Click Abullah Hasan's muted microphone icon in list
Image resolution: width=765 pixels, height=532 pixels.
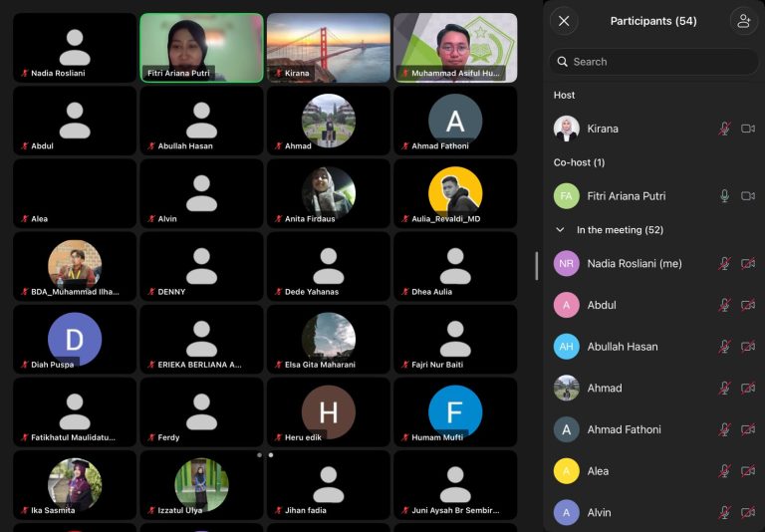[x=724, y=347]
